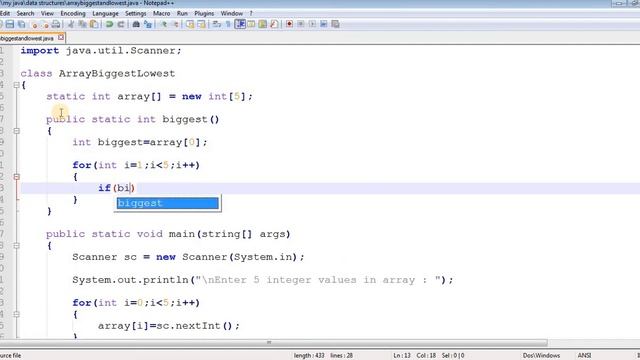640x360 pixels.
Task: Click 'Sel : 0 | 0' in status bar
Action: [453, 356]
